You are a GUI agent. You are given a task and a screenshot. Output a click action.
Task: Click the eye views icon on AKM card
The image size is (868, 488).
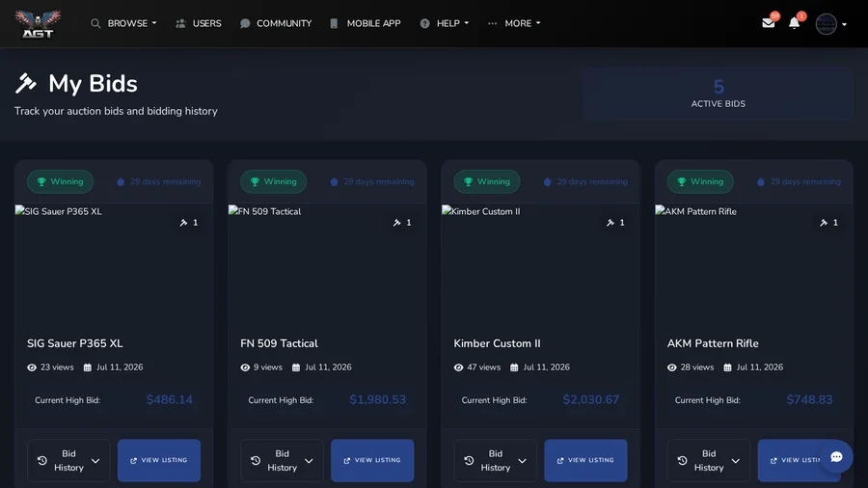point(672,367)
